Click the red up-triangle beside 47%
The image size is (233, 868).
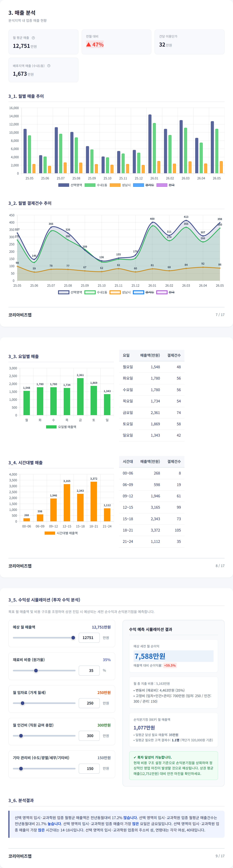click(88, 44)
